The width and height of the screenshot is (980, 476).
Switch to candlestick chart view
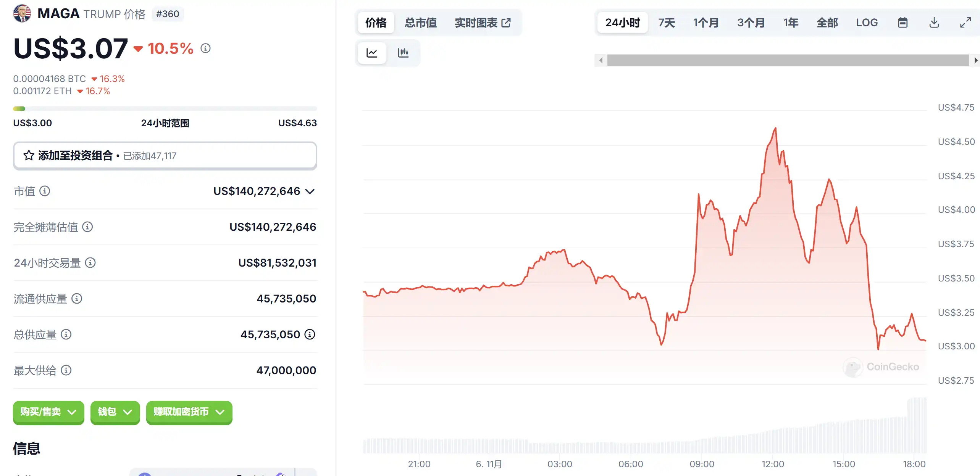403,53
